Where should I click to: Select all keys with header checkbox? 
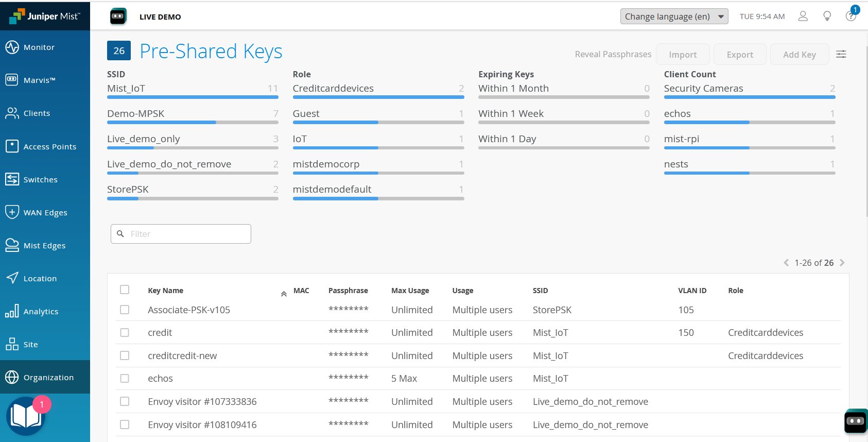point(125,290)
